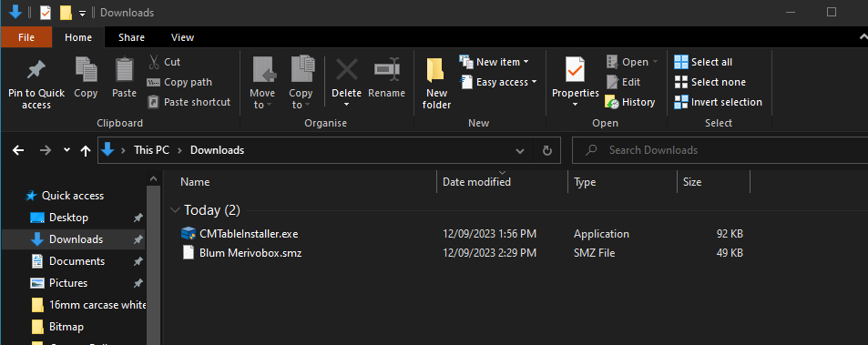Click the Pin to Quick access icon
868x345 pixels.
pos(36,70)
